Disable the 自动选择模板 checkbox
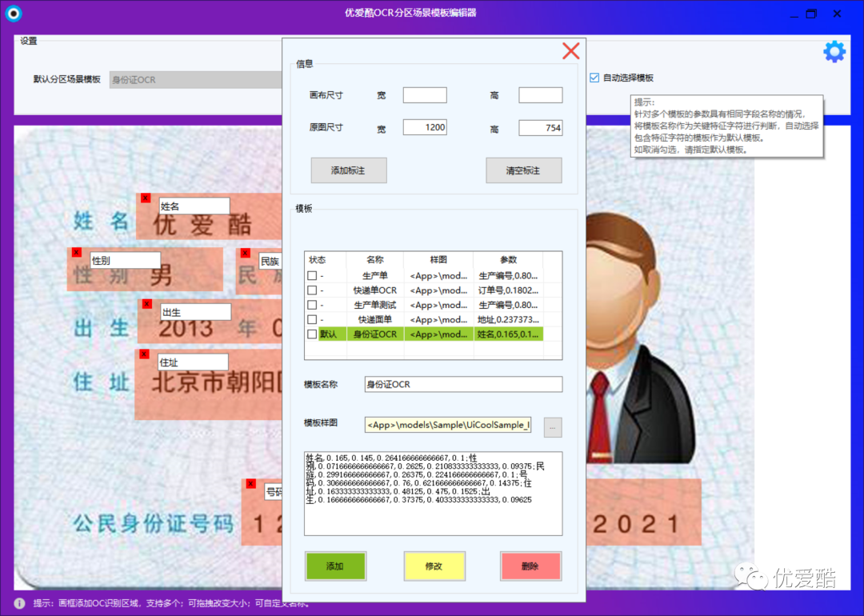Image resolution: width=864 pixels, height=616 pixels. click(594, 77)
